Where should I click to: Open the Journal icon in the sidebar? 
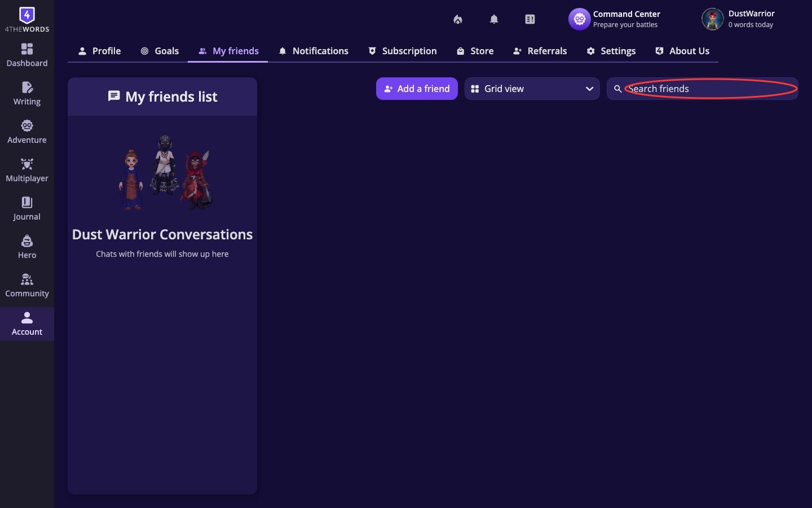pyautogui.click(x=27, y=208)
